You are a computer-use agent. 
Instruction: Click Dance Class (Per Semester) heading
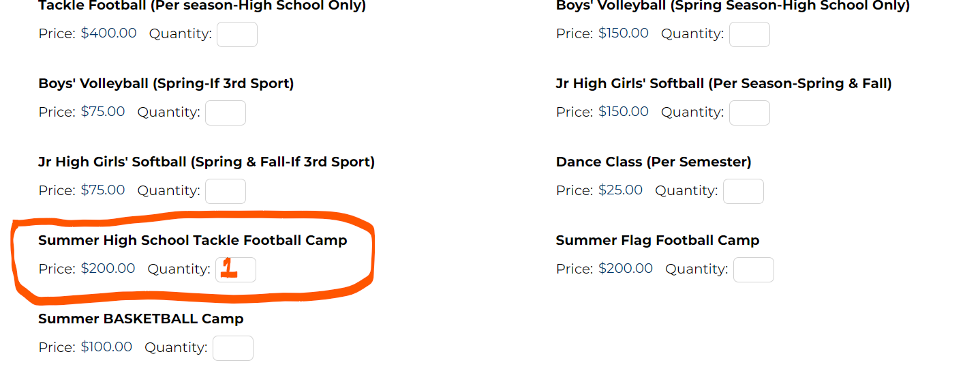654,162
